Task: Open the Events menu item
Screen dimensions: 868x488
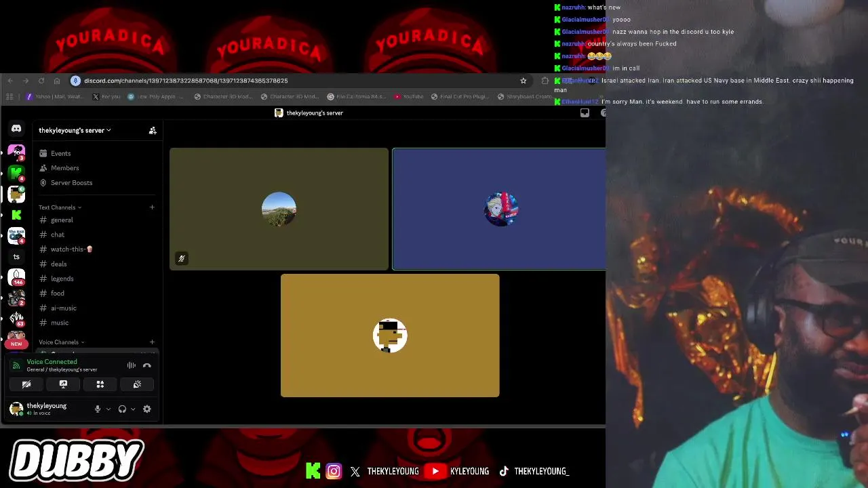Action: click(x=97, y=153)
